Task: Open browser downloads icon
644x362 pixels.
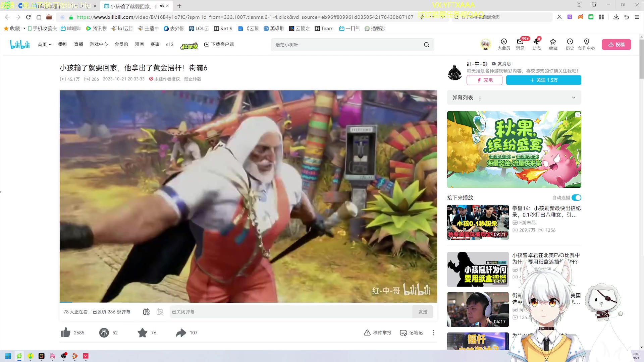Action: (616, 17)
